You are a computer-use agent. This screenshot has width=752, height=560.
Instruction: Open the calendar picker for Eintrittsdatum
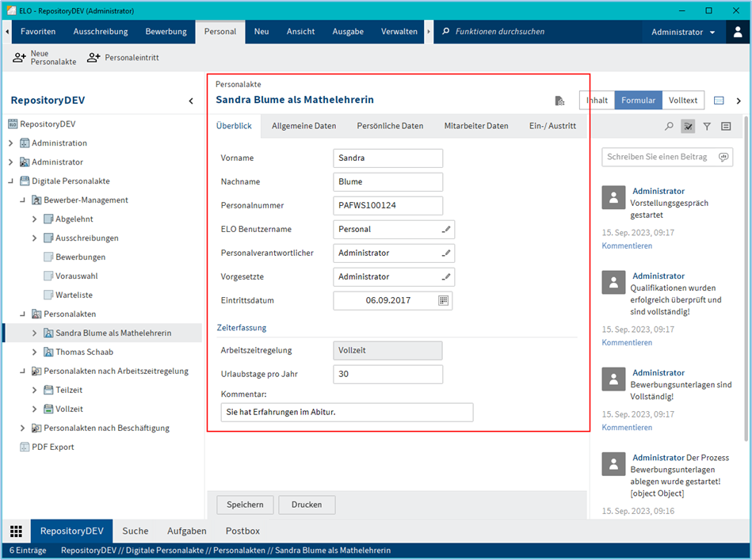(x=443, y=301)
